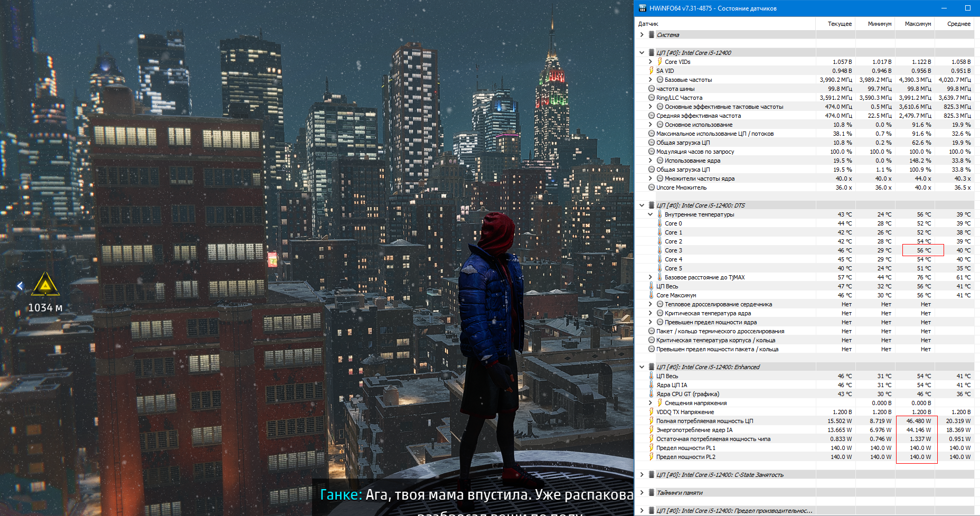
Task: Click the power icon beside Предел мощности PL1
Action: pyautogui.click(x=651, y=448)
